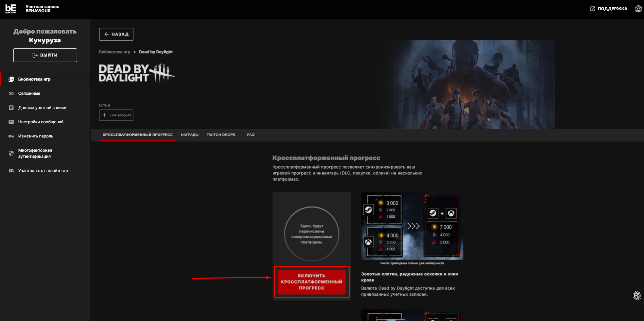
Task: Click the Кроссплатформенный прогресс section heading
Action: (x=326, y=158)
